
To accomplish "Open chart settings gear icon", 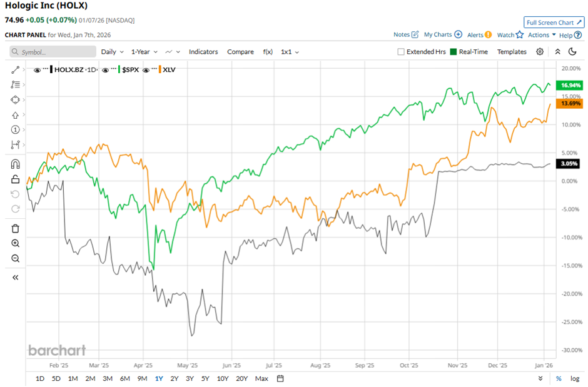I will pyautogui.click(x=540, y=52).
